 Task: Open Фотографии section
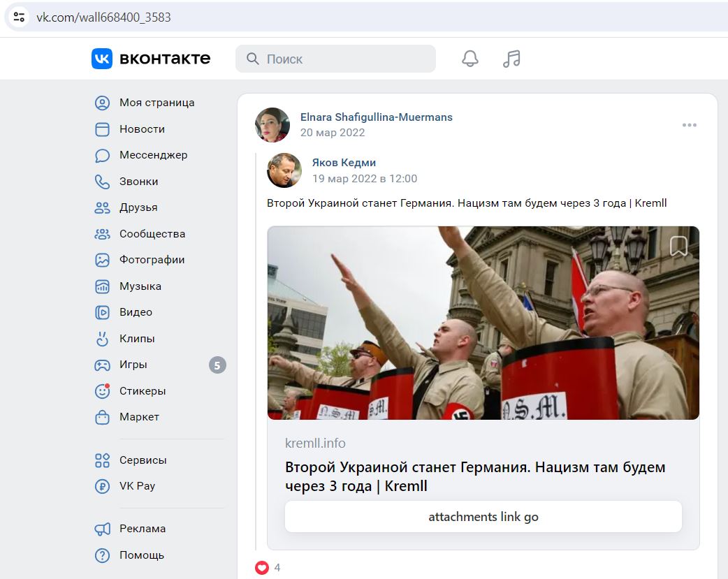click(152, 260)
